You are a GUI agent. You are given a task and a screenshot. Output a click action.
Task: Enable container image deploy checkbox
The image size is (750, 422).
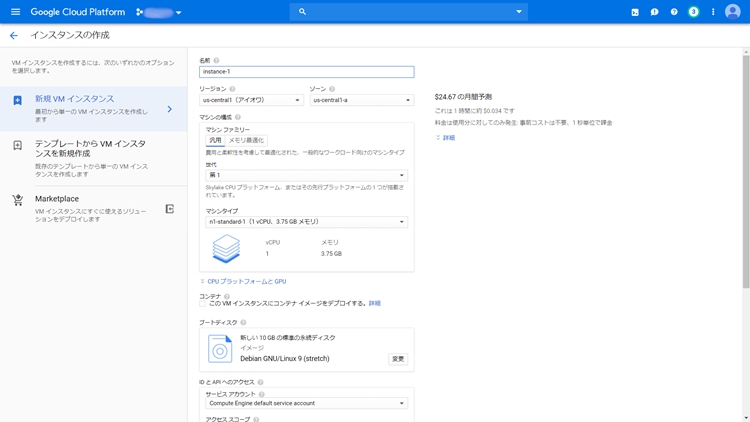(x=202, y=304)
